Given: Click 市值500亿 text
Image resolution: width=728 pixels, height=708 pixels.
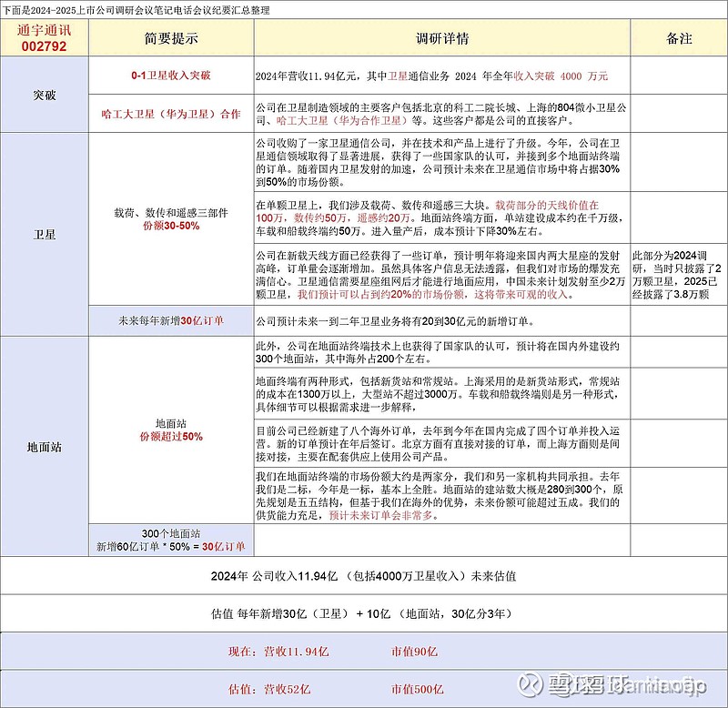Looking at the screenshot, I should (x=418, y=689).
